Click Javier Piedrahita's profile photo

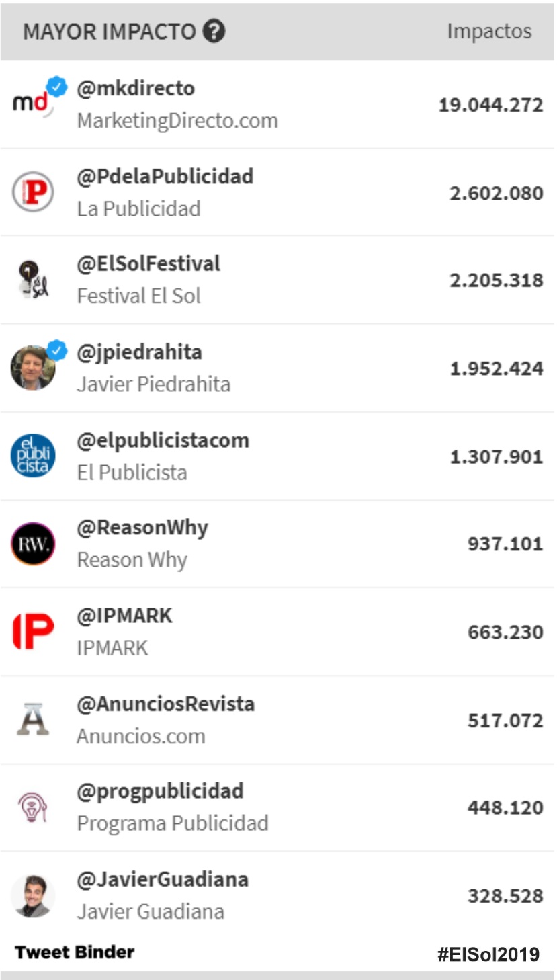33,368
